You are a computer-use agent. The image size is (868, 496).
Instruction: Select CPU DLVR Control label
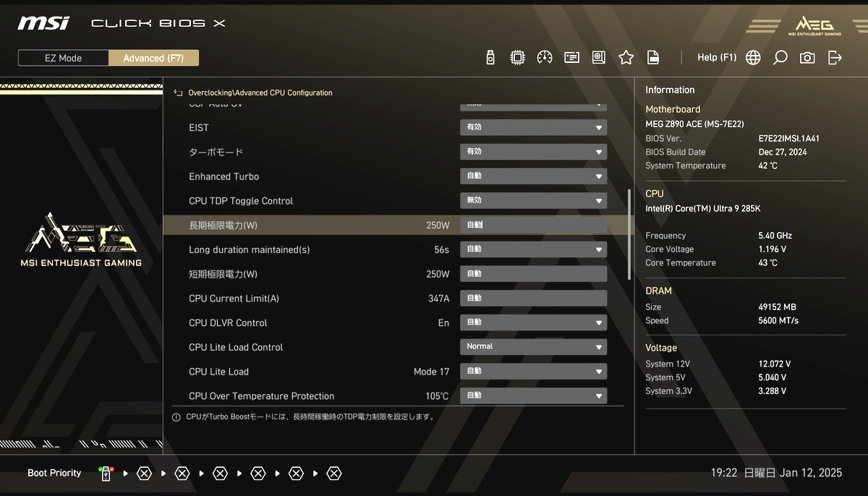228,322
